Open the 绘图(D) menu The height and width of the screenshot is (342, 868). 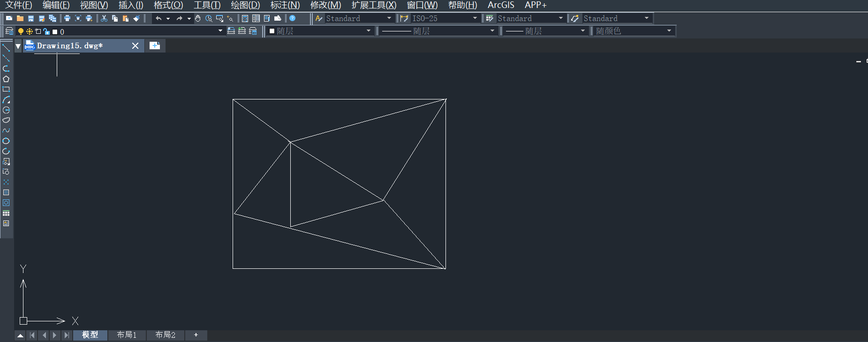point(245,5)
